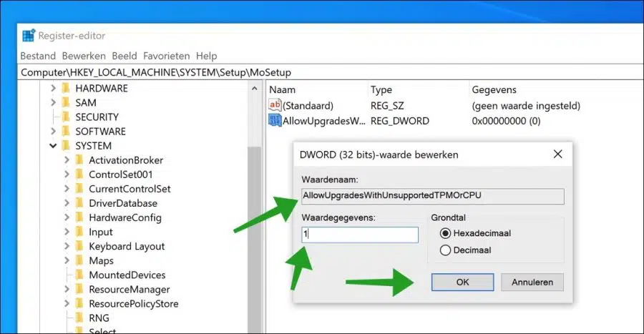Click the DriverDatabase folder icon
This screenshot has height=334, width=644.
point(79,203)
